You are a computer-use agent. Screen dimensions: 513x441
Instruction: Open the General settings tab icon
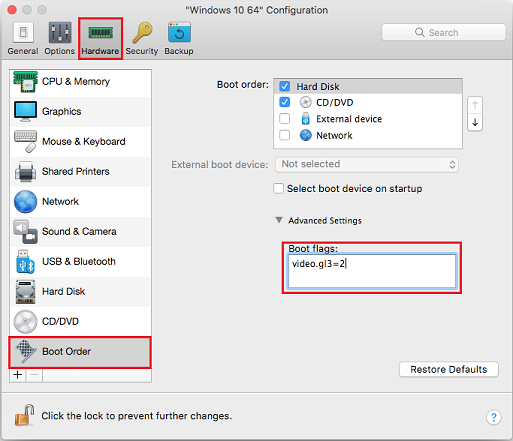click(23, 33)
